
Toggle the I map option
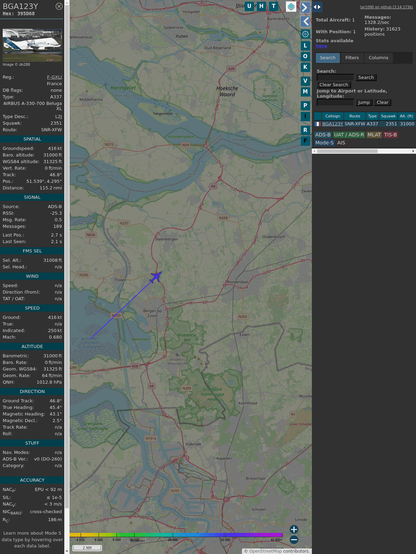(x=305, y=116)
